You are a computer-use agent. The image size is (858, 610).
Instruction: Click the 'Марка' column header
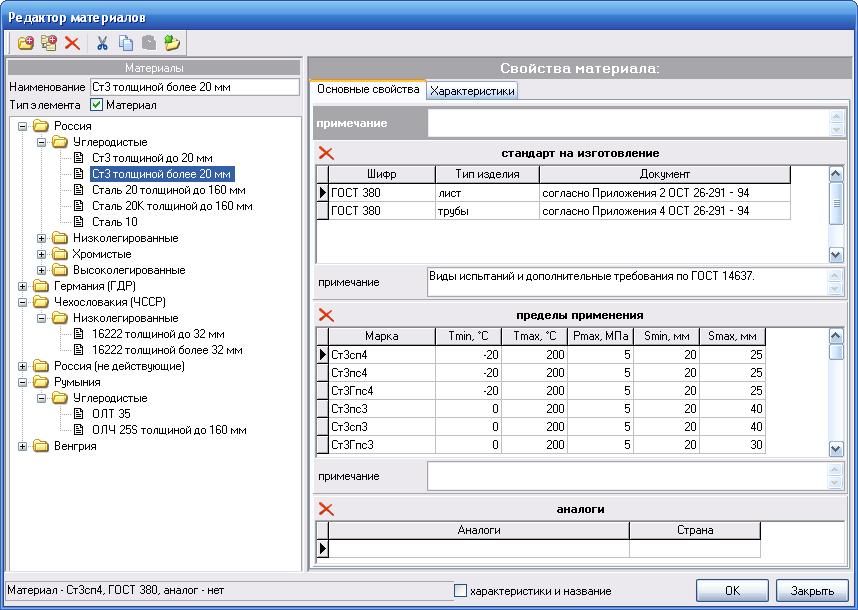[382, 336]
